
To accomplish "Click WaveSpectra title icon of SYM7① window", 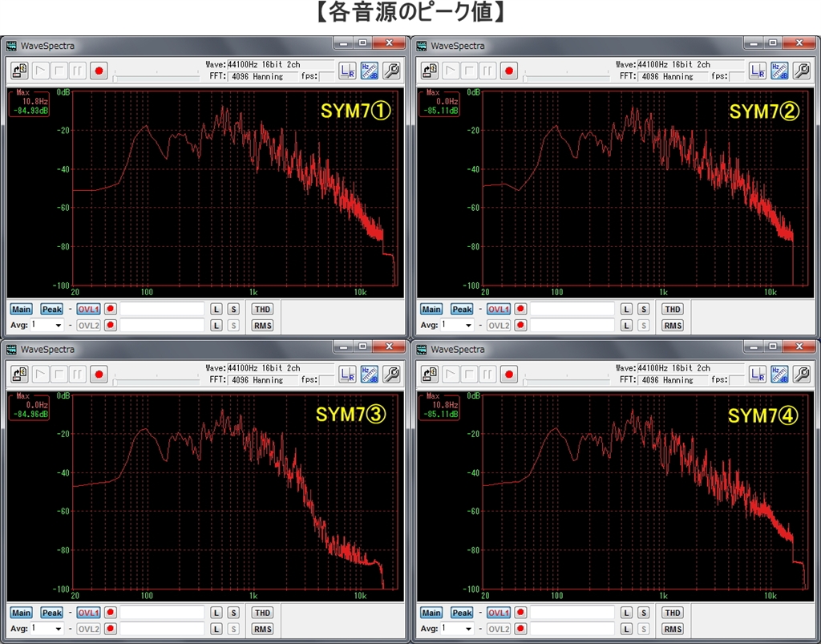I will 11,46.
